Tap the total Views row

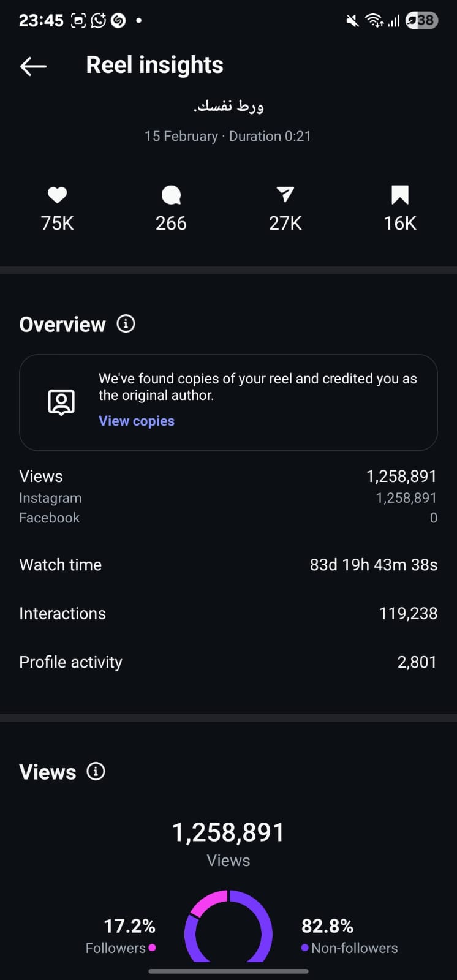coord(228,477)
